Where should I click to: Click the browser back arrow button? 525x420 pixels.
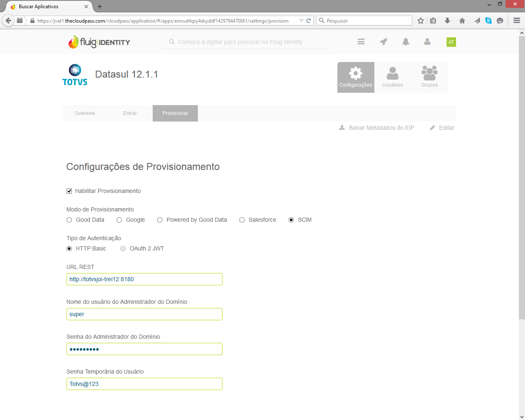click(x=8, y=21)
